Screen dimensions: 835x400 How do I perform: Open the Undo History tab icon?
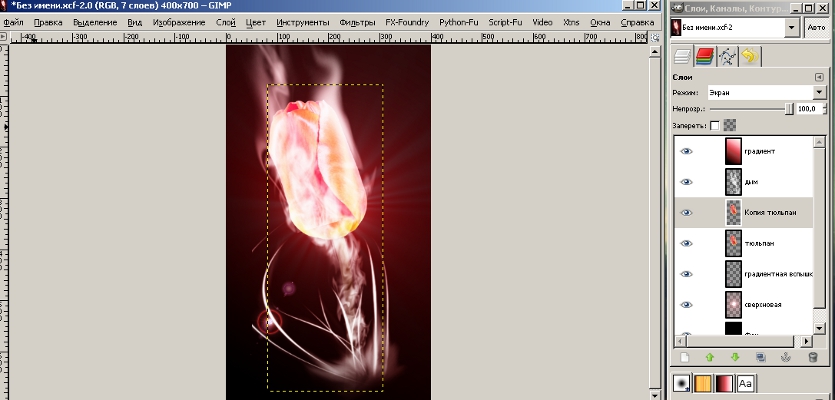(x=750, y=56)
